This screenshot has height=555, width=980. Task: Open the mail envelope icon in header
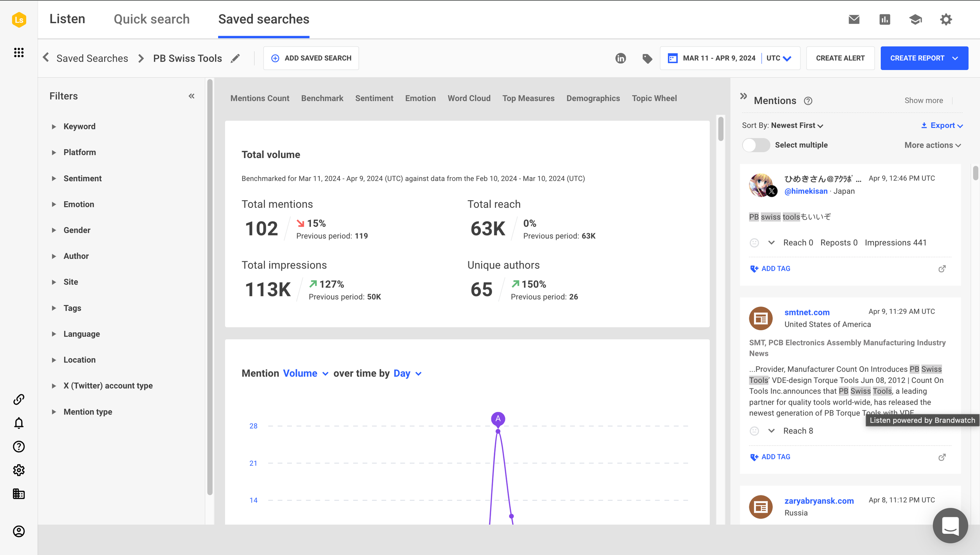(854, 19)
